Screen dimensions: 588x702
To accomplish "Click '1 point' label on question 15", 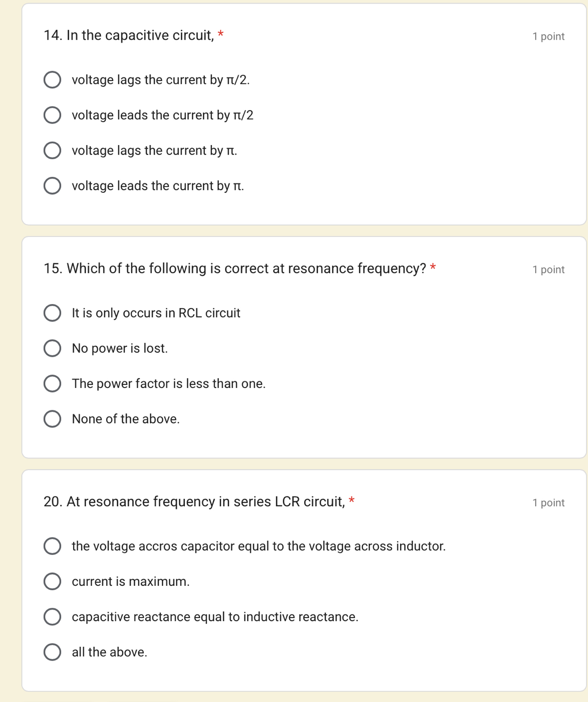I will (x=548, y=270).
